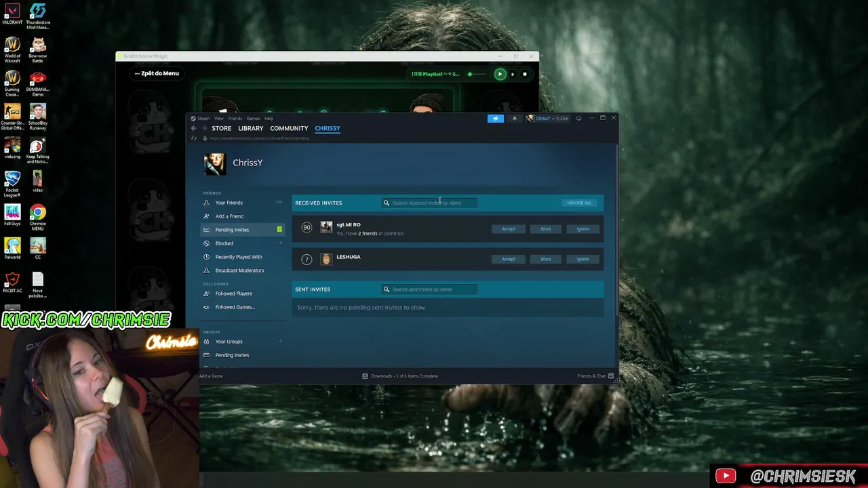Select Pending Invites under Friends
This screenshot has width=868, height=488.
click(x=242, y=230)
